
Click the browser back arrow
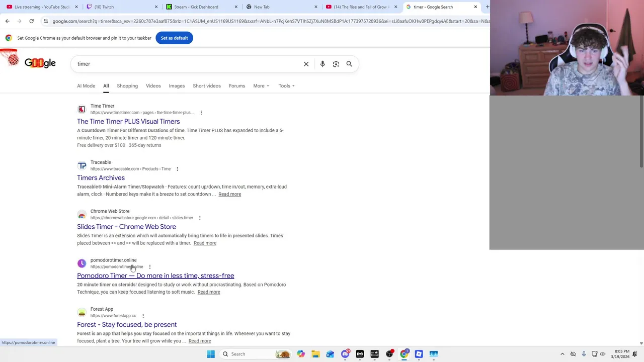click(7, 21)
